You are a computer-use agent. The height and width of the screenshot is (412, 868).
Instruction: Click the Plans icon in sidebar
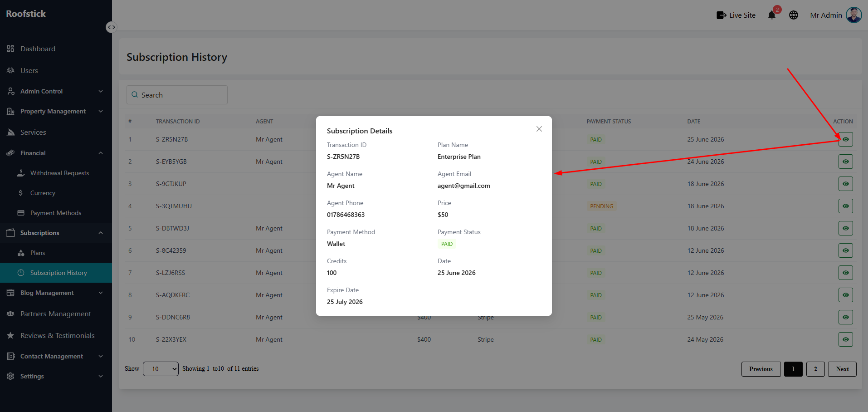tap(21, 253)
